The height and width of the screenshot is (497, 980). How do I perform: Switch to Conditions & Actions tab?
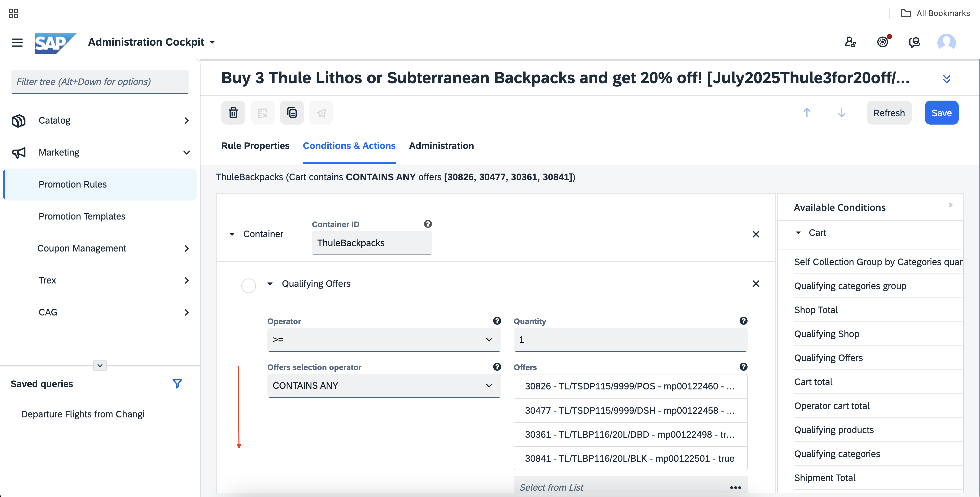[x=349, y=146]
